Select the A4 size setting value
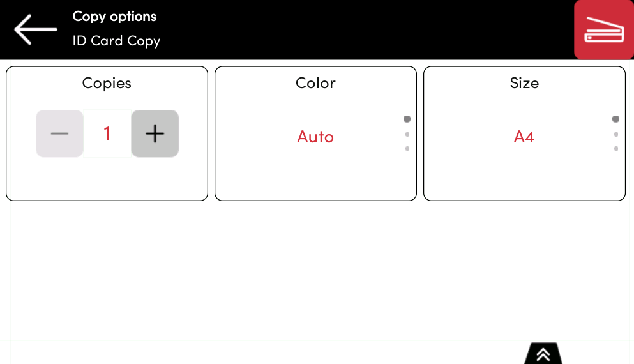Viewport: 634px width, 364px height. point(524,137)
